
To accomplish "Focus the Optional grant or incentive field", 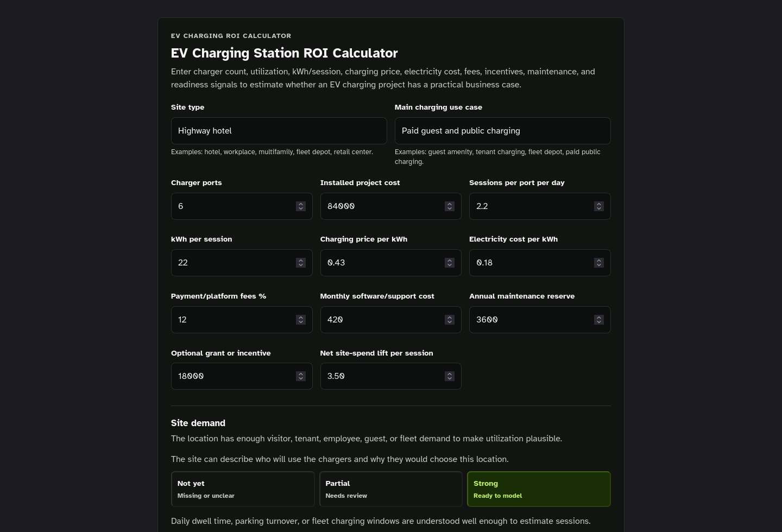I will pyautogui.click(x=242, y=376).
